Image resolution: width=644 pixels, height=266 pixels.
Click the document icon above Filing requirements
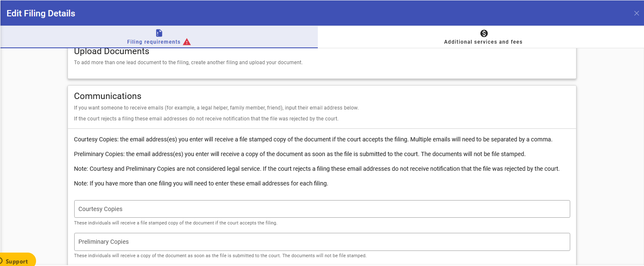click(x=158, y=32)
